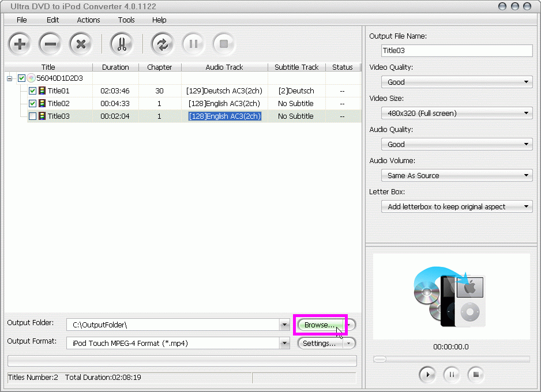The height and width of the screenshot is (392, 541).
Task: Open the Audio Quality dropdown
Action: point(457,144)
